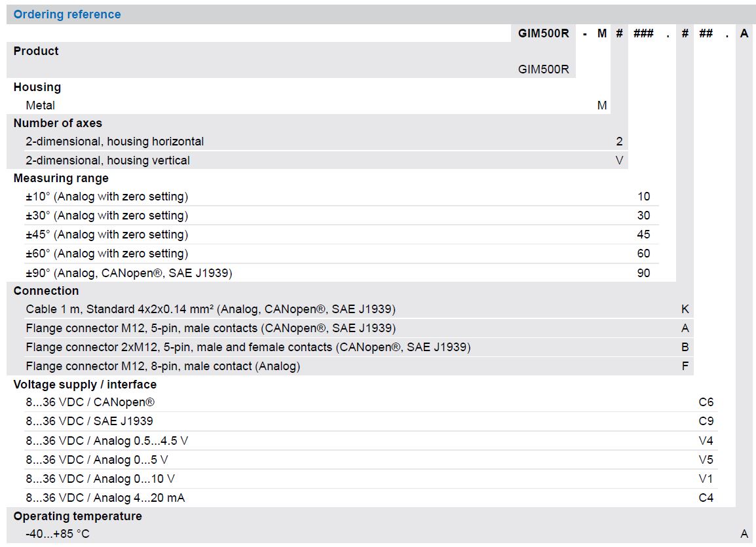Image resolution: width=756 pixels, height=547 pixels.
Task: Pick the ±45° measuring range row
Action: (107, 235)
